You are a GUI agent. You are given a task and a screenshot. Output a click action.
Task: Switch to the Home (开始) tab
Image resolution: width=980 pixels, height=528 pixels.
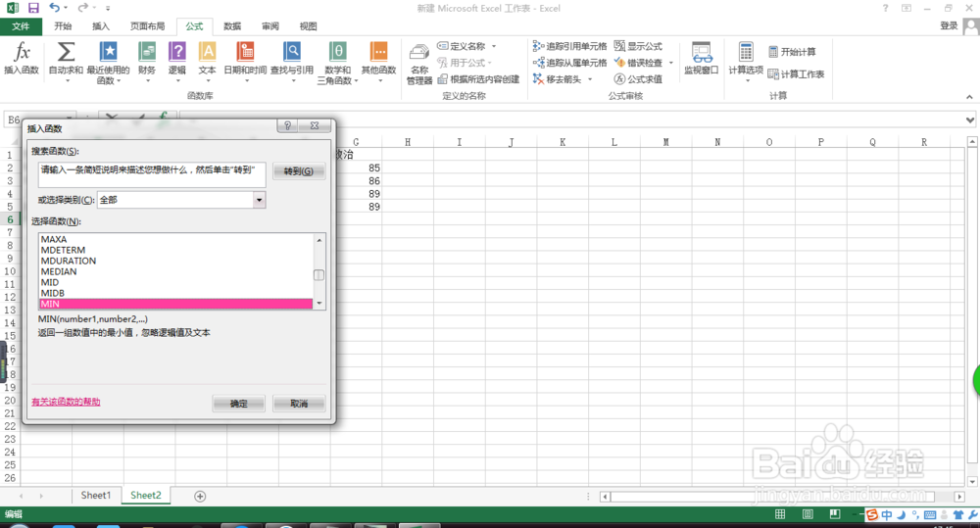tap(63, 26)
